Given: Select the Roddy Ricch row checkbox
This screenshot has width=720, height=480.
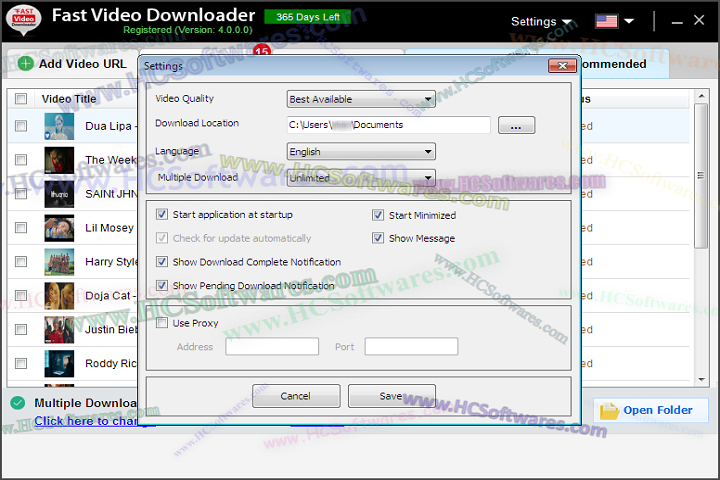Looking at the screenshot, I should (x=21, y=363).
